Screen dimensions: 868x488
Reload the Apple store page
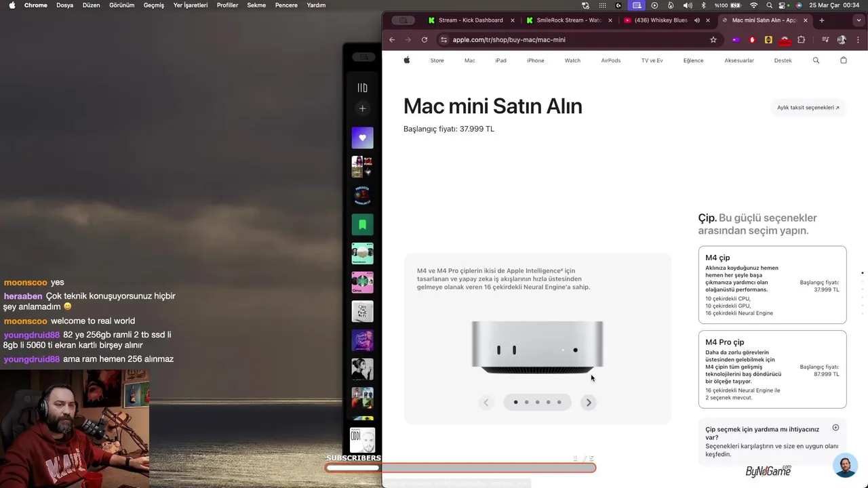point(425,40)
